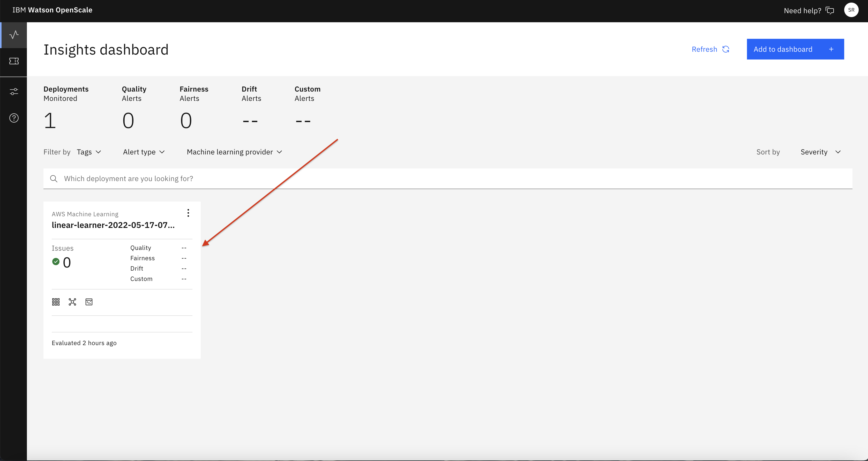Click the Issues label in tile
The width and height of the screenshot is (868, 461).
click(63, 248)
